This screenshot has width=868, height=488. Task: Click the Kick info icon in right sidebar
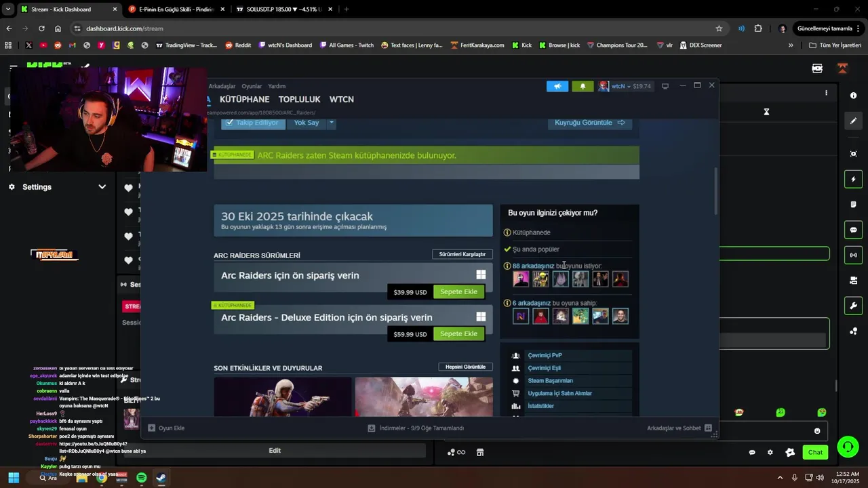(x=853, y=96)
